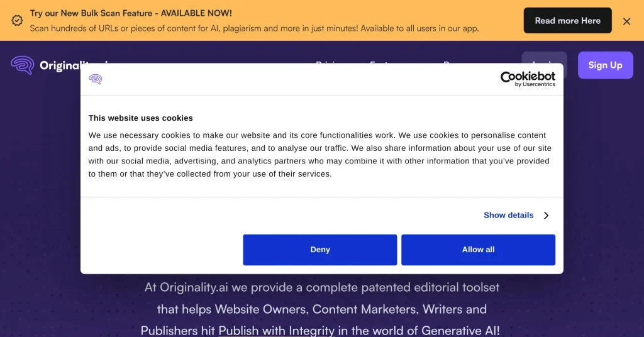This screenshot has height=337, width=644.
Task: Open the Cookiebot by Usercentrics logo
Action: coord(528,79)
